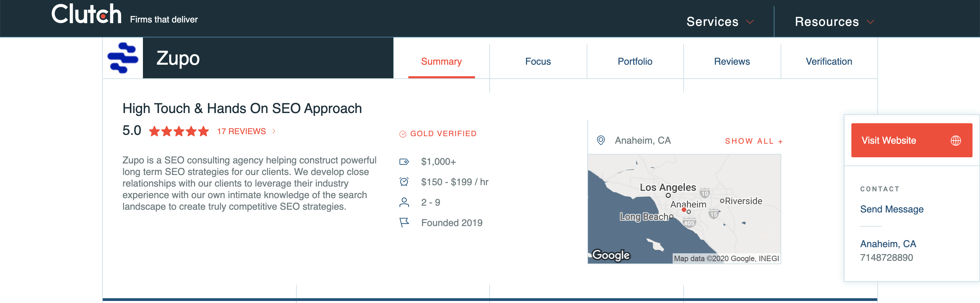Image resolution: width=980 pixels, height=303 pixels.
Task: Click the clock icon beside hourly rate
Action: pyautogui.click(x=404, y=182)
